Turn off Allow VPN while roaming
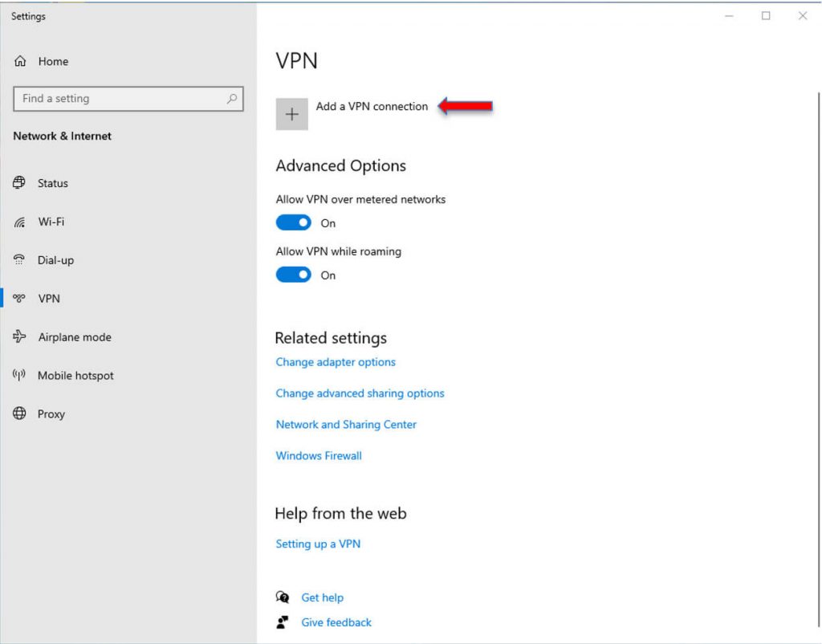822x644 pixels. tap(294, 275)
